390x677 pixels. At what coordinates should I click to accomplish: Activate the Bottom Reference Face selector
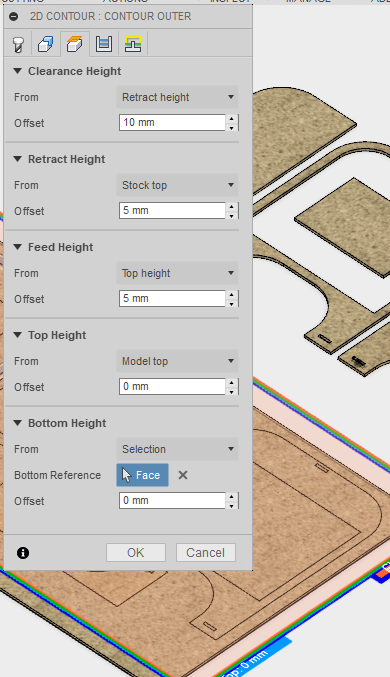click(x=143, y=475)
